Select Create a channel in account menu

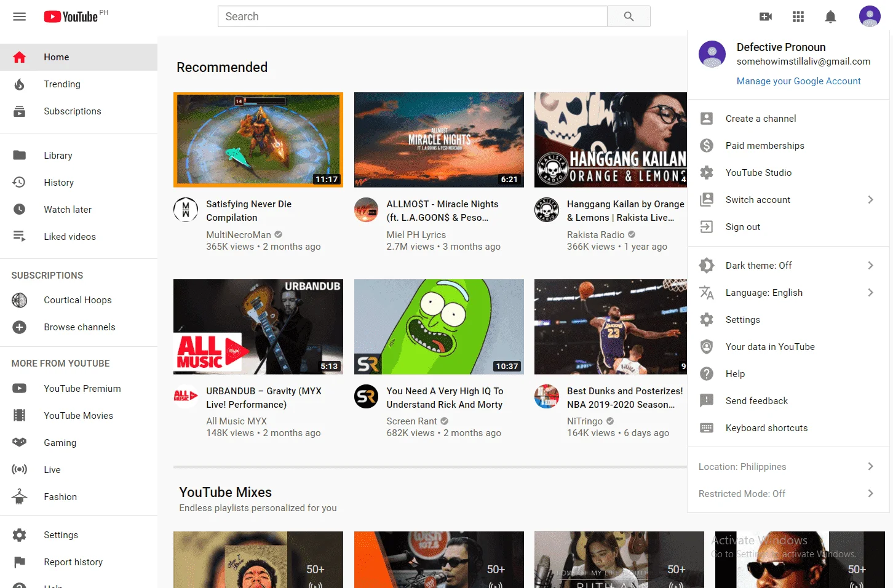click(788, 119)
